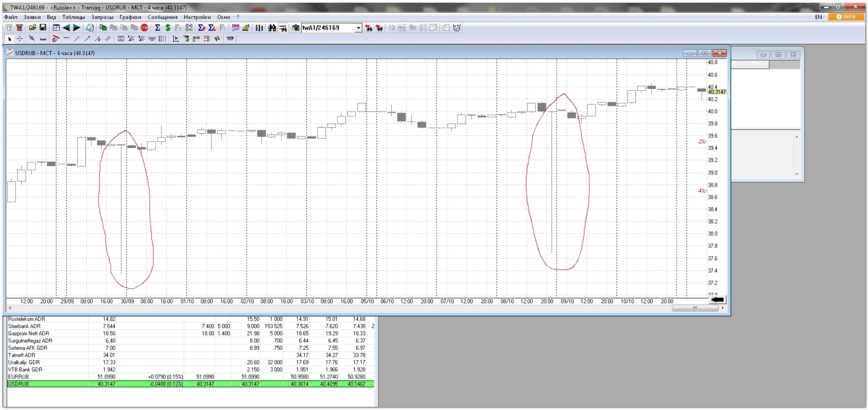Click the table layout icon
This screenshot has width=868, height=410.
pos(56,28)
